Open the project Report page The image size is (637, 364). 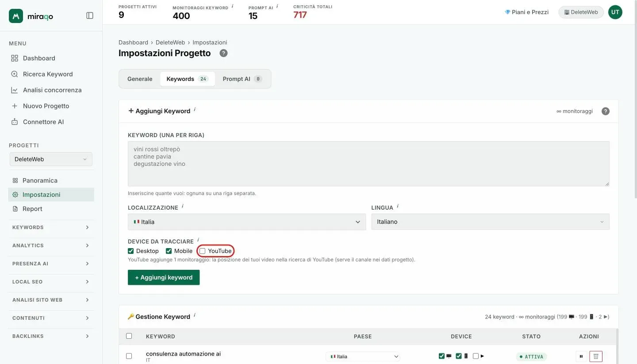[51, 209]
